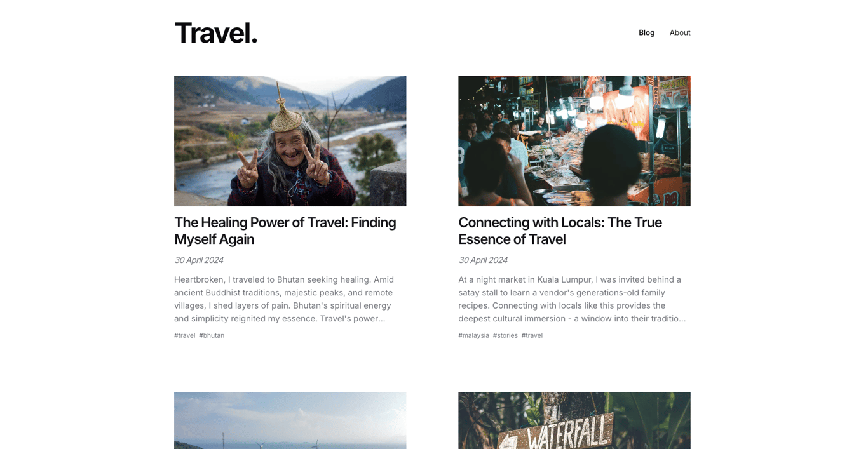The width and height of the screenshot is (868, 449).
Task: Filter by #bhutan tag
Action: point(212,335)
